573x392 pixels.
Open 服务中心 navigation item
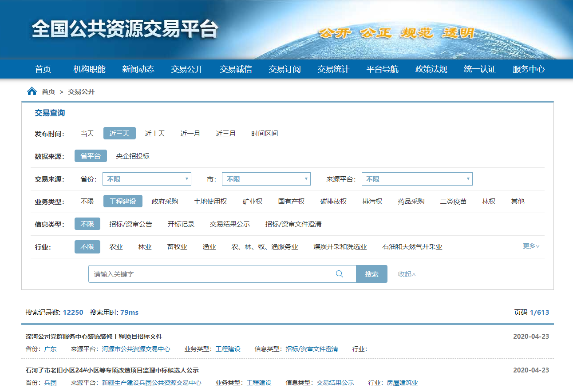click(529, 69)
